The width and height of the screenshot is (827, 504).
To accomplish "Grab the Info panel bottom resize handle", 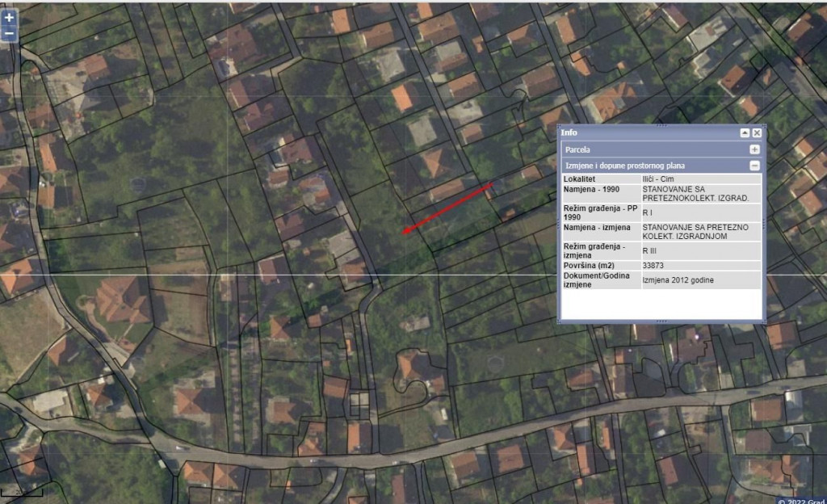I will coord(661,321).
